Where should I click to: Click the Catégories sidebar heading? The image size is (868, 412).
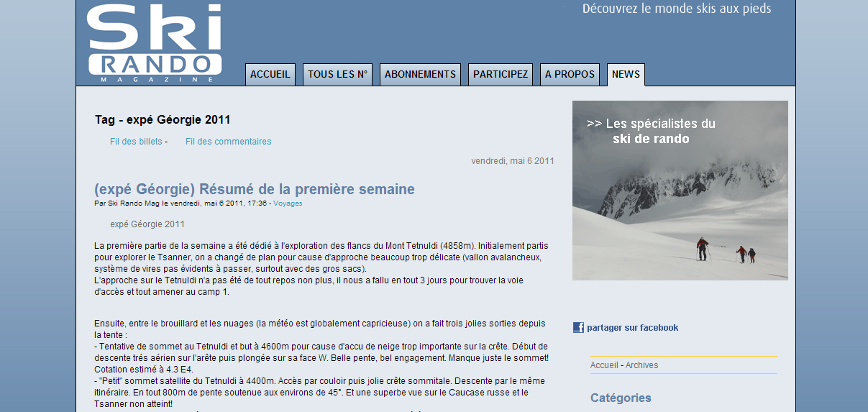pos(621,398)
